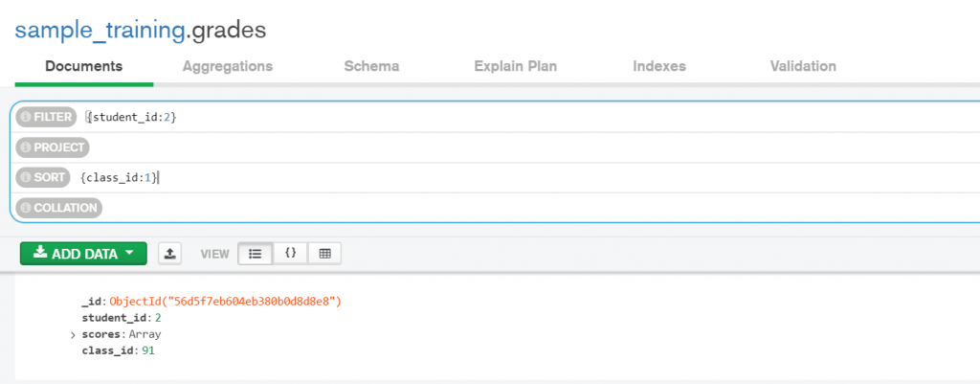Viewport: 980px width, 384px height.
Task: Click the SORT info icon
Action: [26, 177]
